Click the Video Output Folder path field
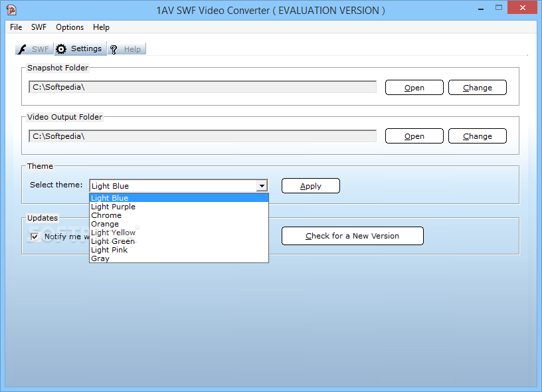 point(203,136)
